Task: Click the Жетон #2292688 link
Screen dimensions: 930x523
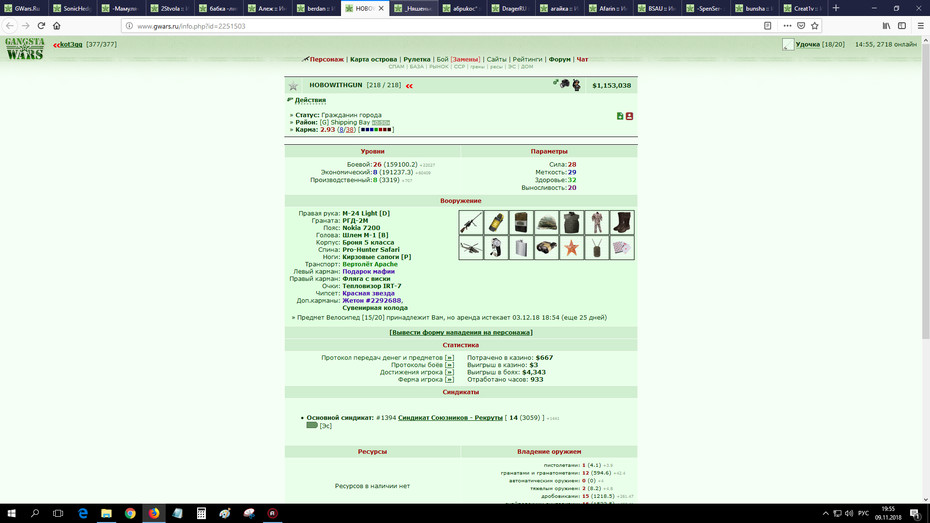Action: (371, 301)
